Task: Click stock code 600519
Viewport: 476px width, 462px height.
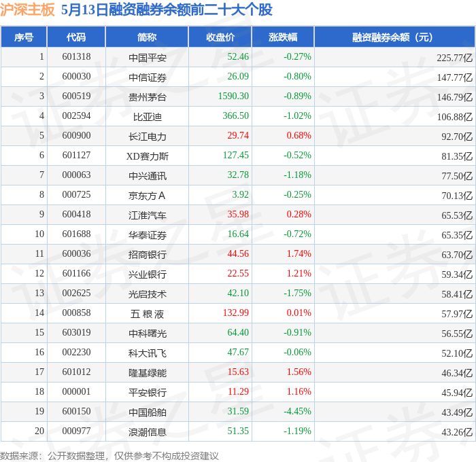Action: point(76,96)
